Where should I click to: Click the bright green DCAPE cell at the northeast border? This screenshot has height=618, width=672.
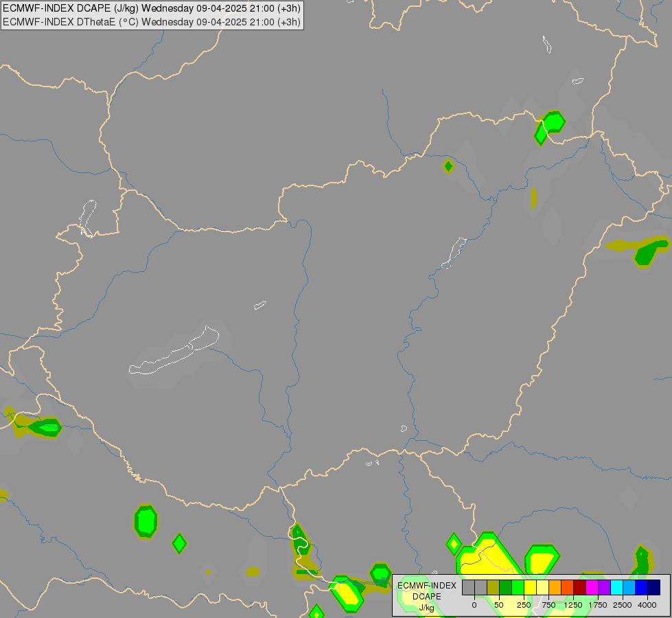(550, 127)
